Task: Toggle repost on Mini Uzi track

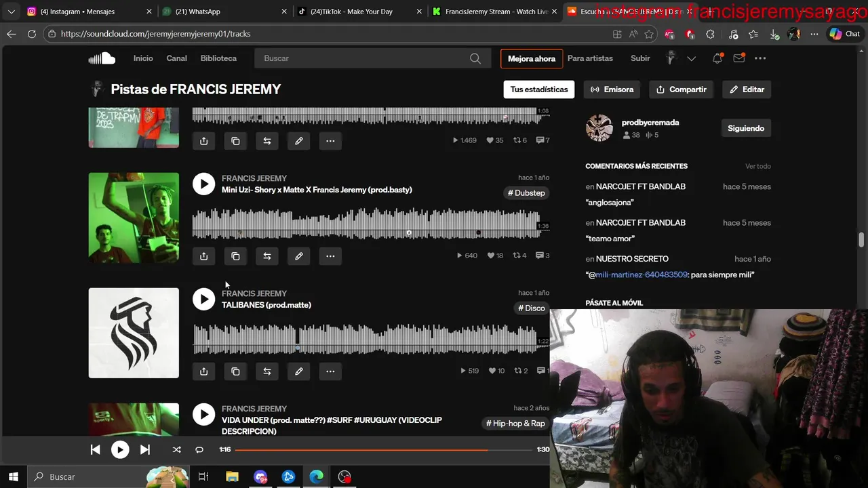Action: (x=267, y=256)
